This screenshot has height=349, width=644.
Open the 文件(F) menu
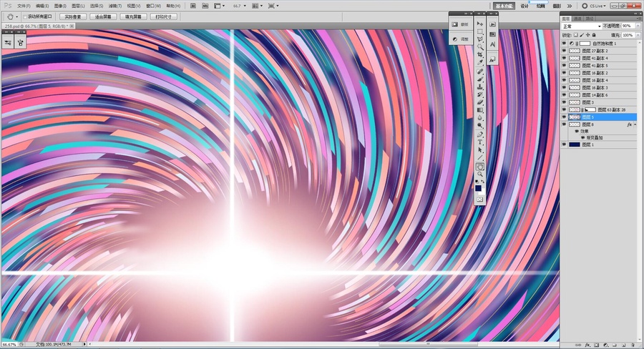pyautogui.click(x=24, y=6)
